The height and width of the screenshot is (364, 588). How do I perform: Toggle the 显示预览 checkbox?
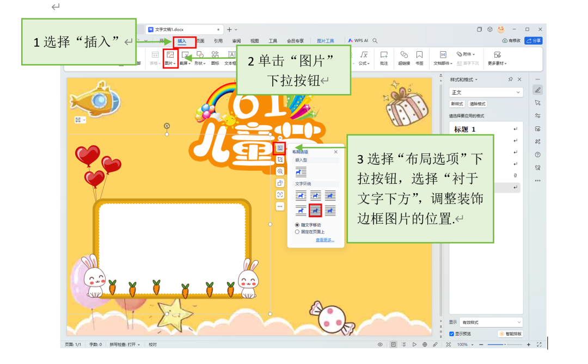click(x=451, y=334)
